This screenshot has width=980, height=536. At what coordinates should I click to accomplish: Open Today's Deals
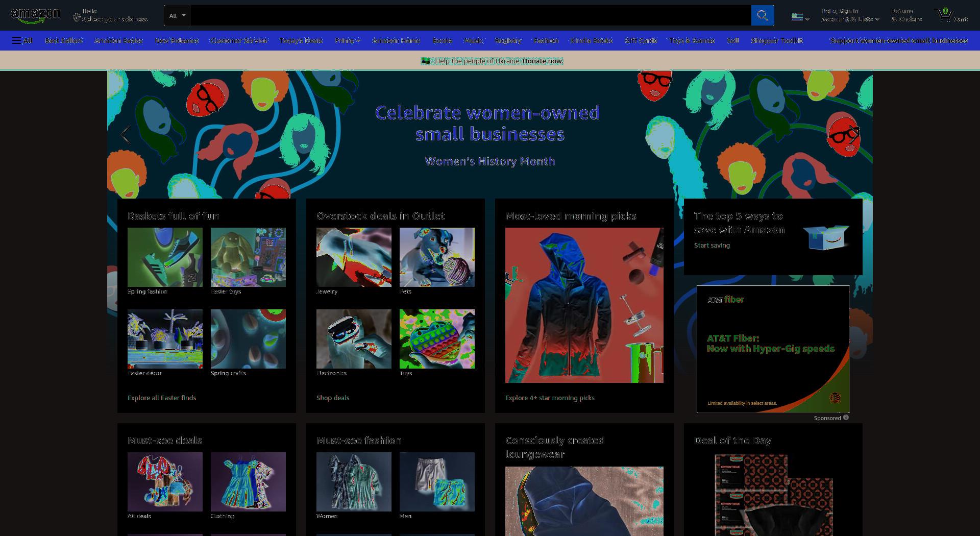click(301, 40)
